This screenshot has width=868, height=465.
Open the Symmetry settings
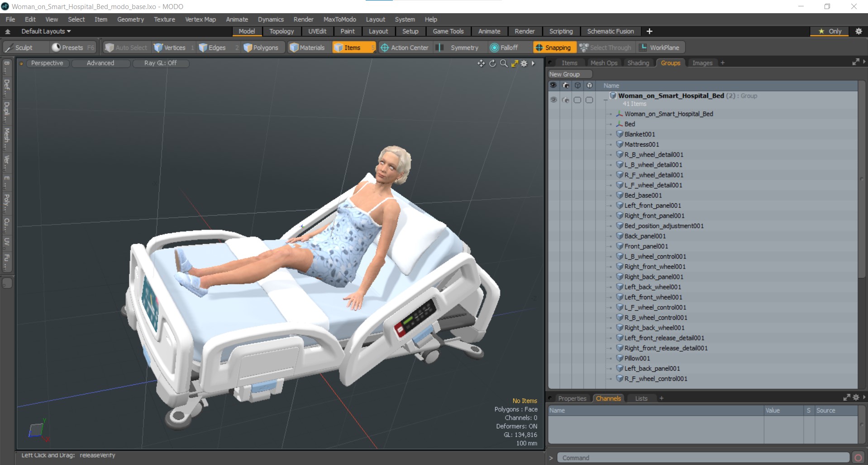459,48
